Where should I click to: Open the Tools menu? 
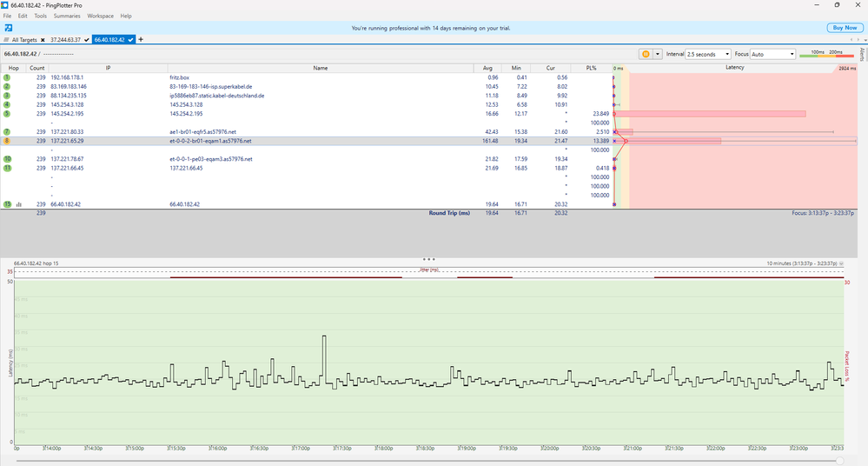[40, 16]
